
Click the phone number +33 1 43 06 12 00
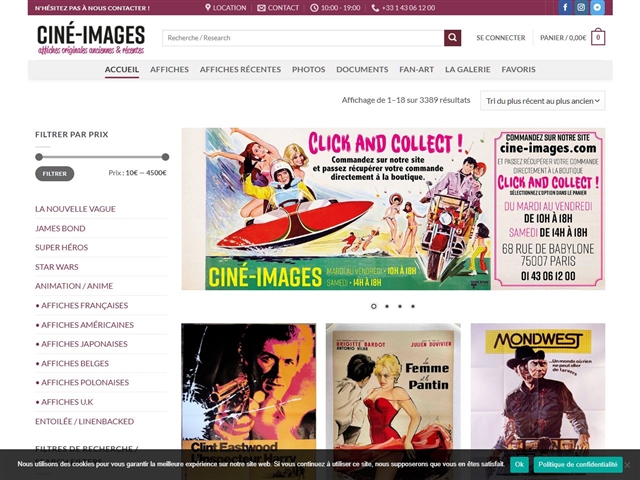[x=403, y=8]
